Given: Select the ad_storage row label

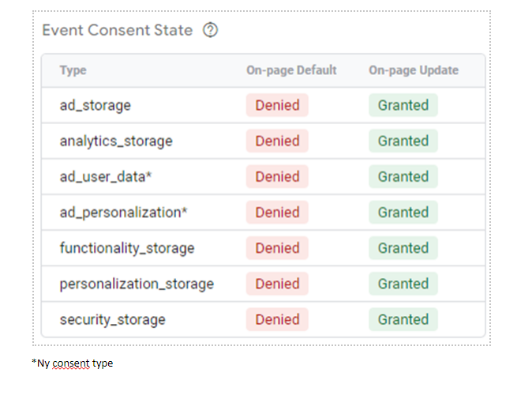Looking at the screenshot, I should coord(96,105).
